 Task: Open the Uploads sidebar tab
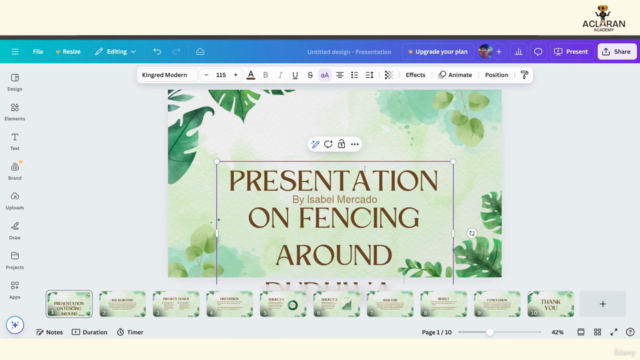pos(15,201)
